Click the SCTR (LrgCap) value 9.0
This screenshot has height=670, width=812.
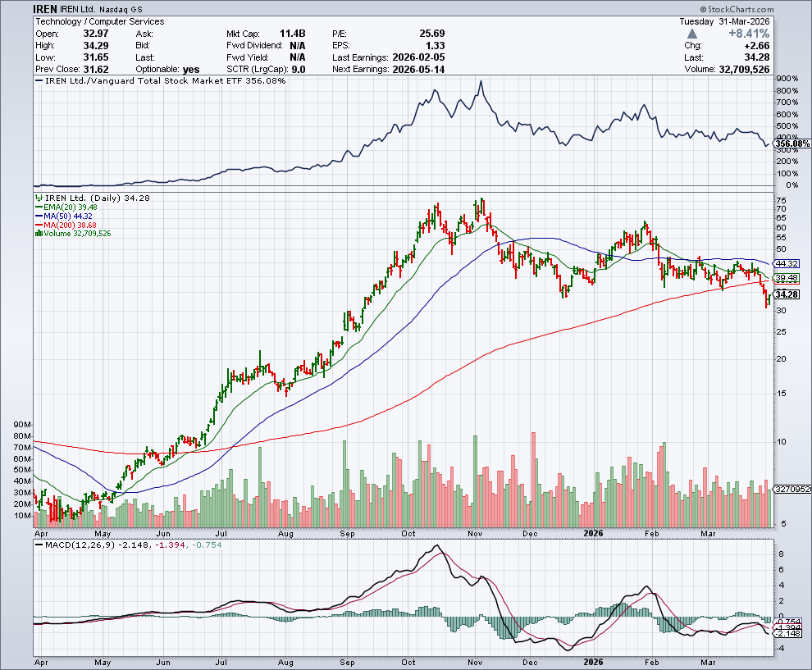click(299, 70)
